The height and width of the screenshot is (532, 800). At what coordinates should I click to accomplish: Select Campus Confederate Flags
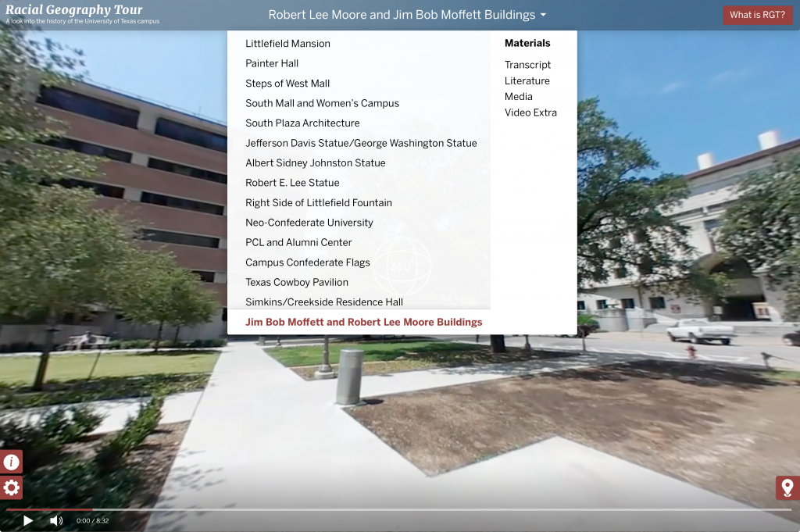click(308, 262)
